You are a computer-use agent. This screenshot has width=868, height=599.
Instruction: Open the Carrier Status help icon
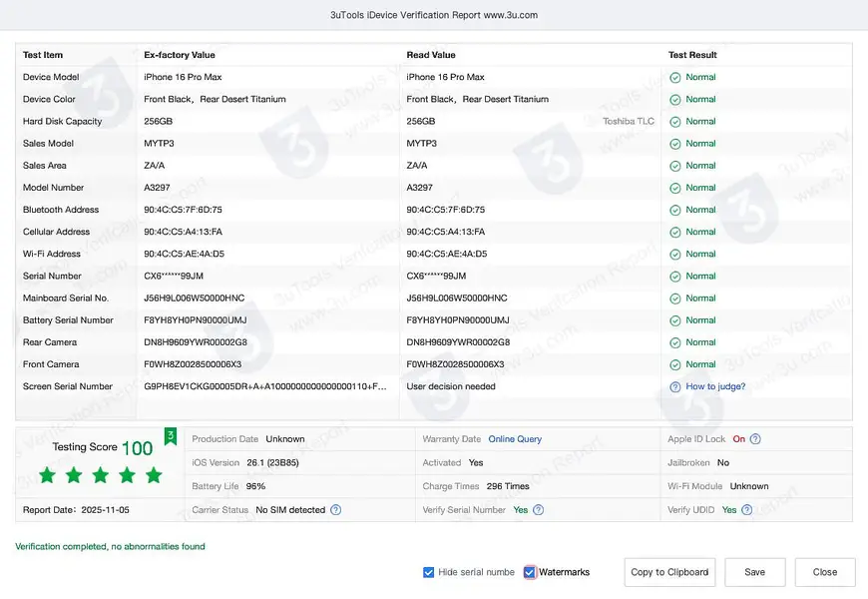coord(336,510)
